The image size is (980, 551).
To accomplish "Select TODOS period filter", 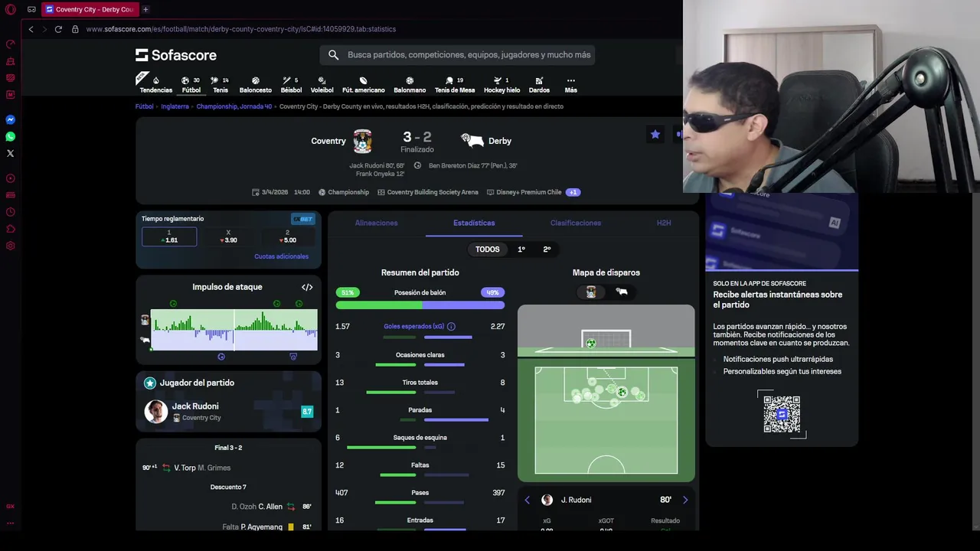I will tap(487, 249).
